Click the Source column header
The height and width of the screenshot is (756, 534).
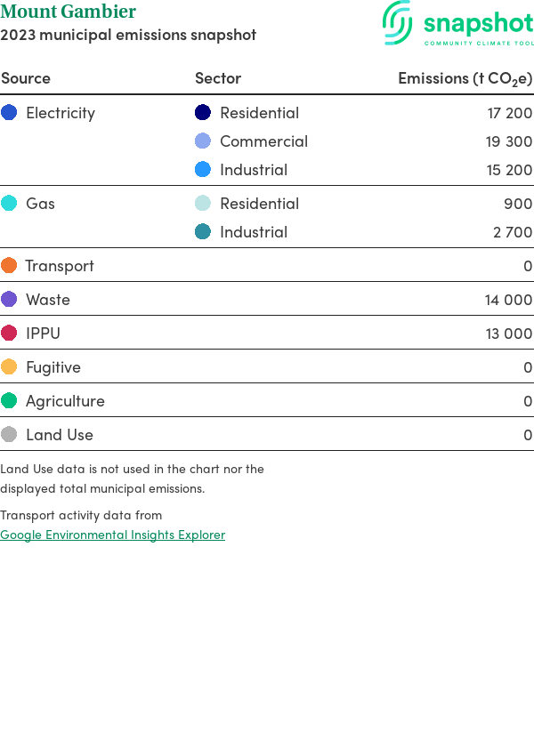26,78
